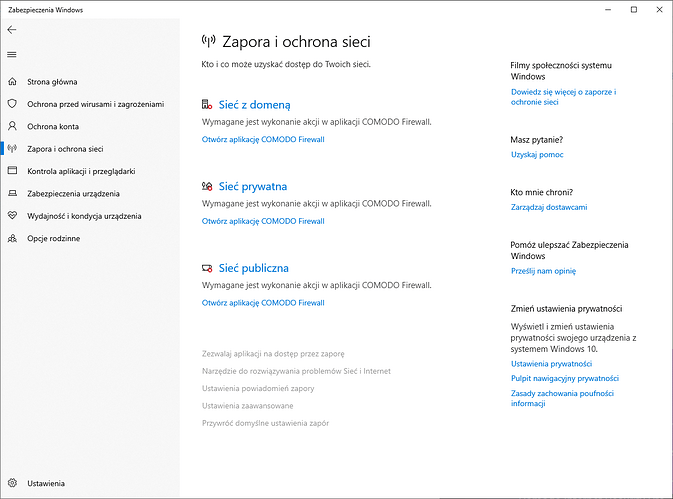Open COMODO Firewall under Sieć z domeną

point(263,139)
